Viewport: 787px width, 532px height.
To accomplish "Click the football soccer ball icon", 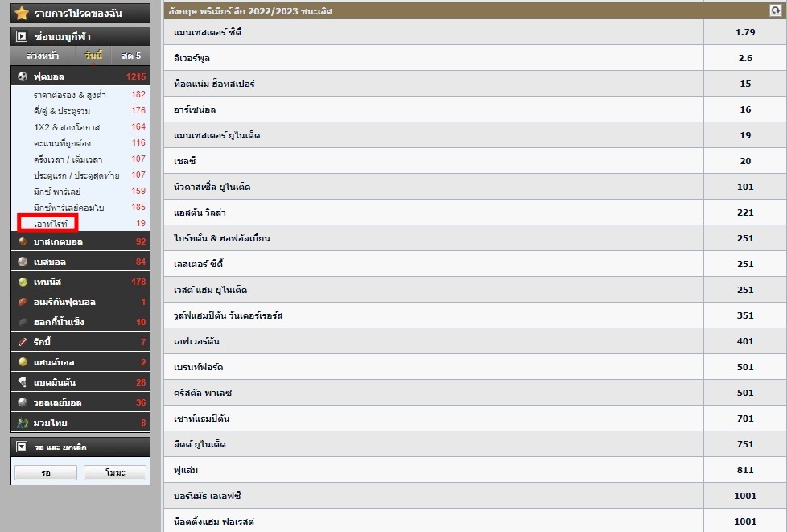I will tap(23, 77).
